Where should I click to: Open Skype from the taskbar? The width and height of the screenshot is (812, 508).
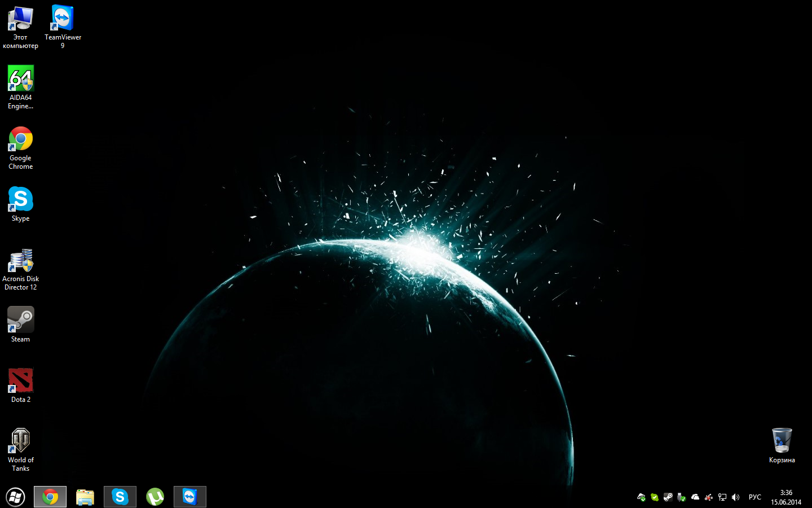point(120,497)
